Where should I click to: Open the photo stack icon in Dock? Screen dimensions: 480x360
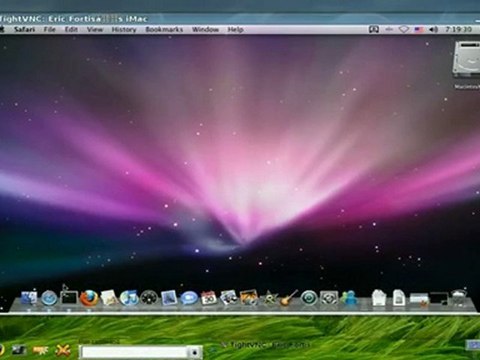coord(229,298)
